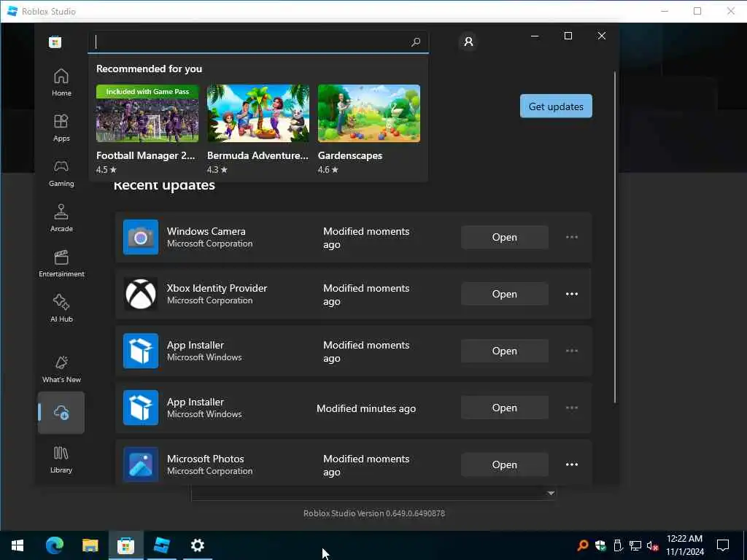747x560 pixels.
Task: Open the Entertainment section
Action: pyautogui.click(x=61, y=263)
